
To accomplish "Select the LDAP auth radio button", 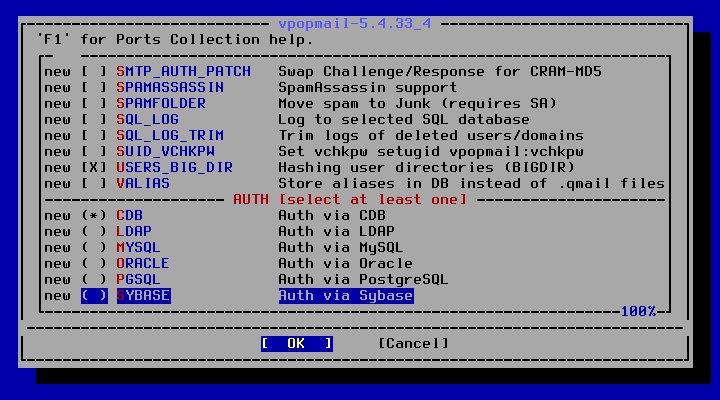I will pos(94,231).
